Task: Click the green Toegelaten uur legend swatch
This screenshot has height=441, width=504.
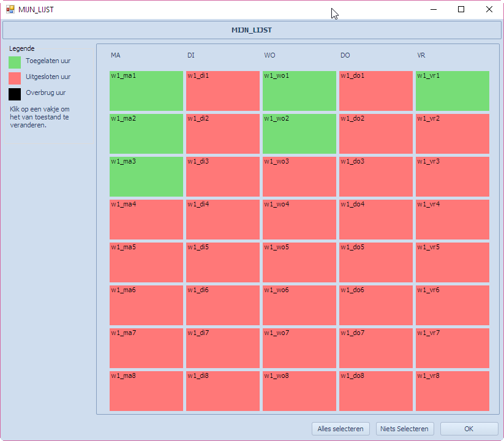Action: [15, 62]
